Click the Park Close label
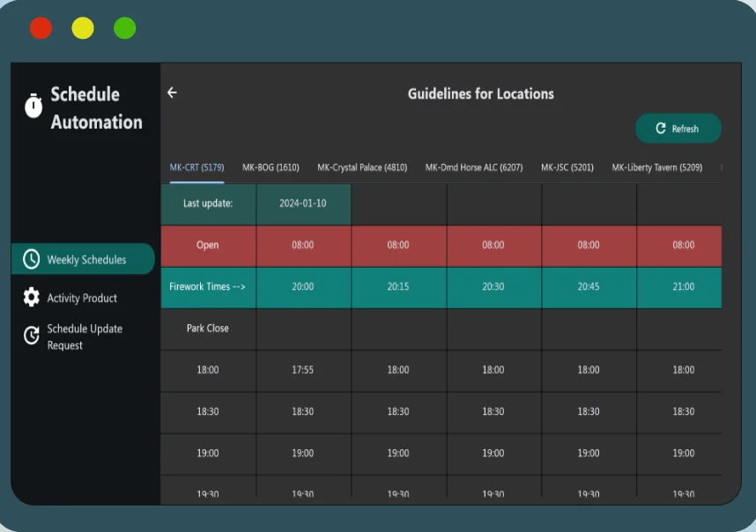This screenshot has height=532, width=756. 208,329
